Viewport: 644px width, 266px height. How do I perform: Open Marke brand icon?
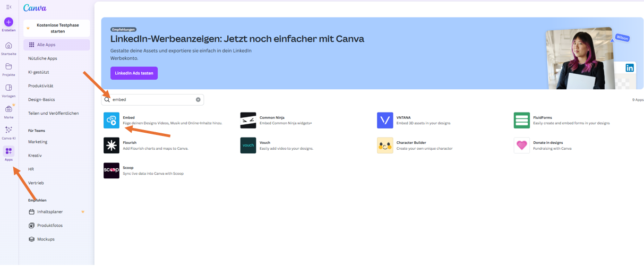click(8, 109)
